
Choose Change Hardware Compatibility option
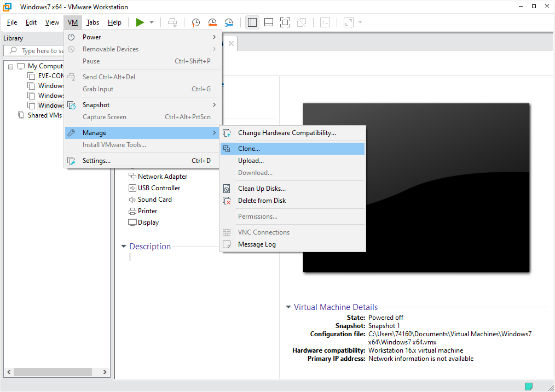coord(292,133)
